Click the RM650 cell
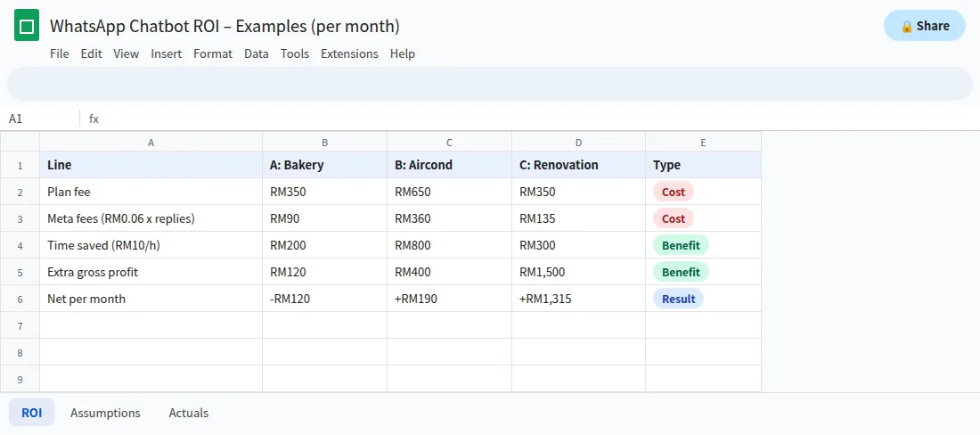This screenshot has height=435, width=980. click(449, 192)
